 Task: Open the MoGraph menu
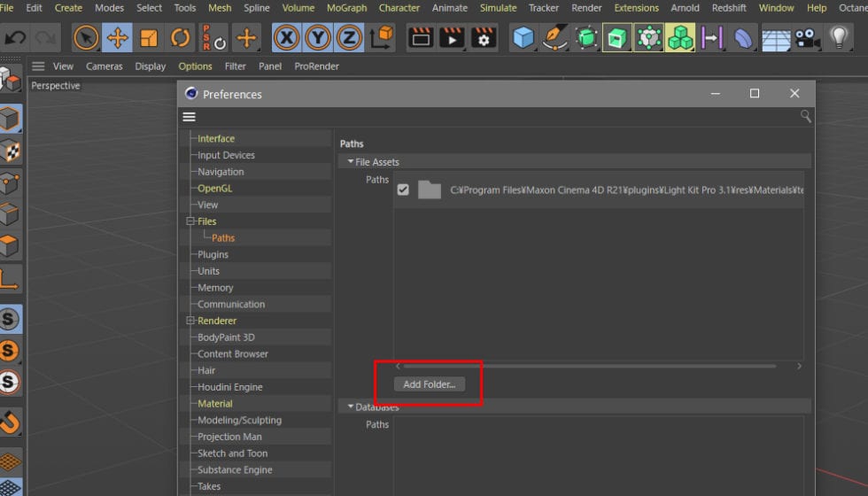click(x=346, y=8)
